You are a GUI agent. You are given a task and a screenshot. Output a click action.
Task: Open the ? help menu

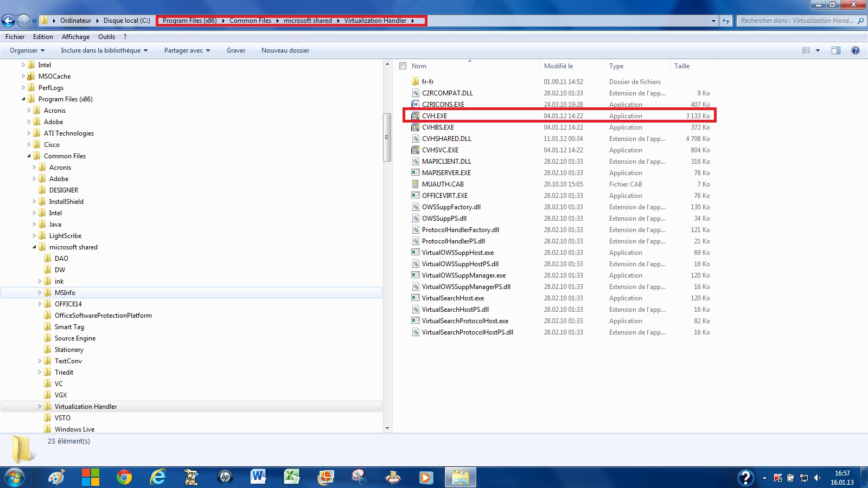125,37
